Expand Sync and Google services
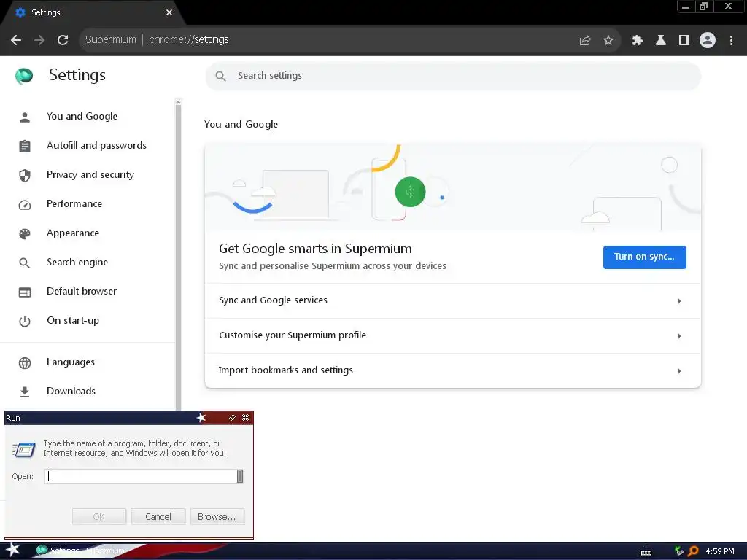Screen dimensions: 747x560 point(452,300)
